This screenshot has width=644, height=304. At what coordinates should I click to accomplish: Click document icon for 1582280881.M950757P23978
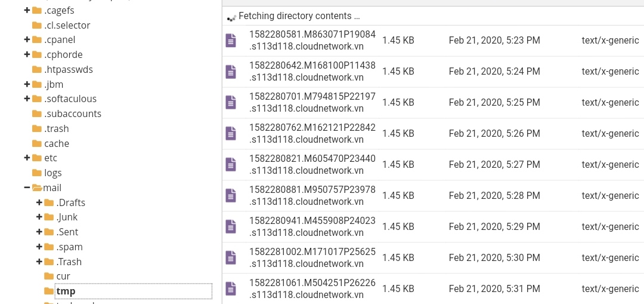tap(230, 196)
